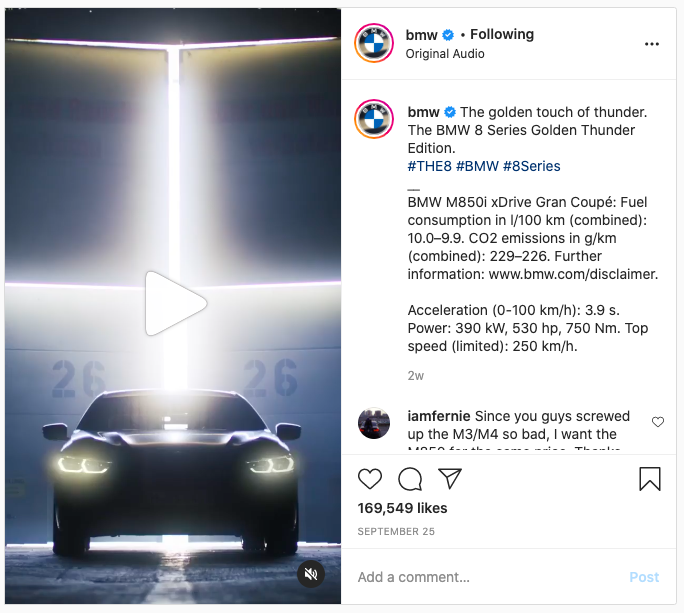Open the #THE8 hashtag

[x=429, y=166]
